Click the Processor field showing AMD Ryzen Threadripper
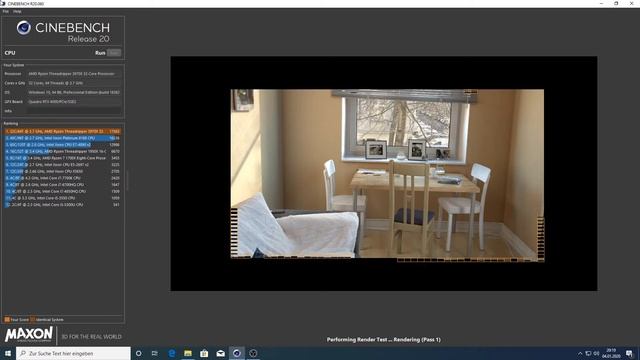The image size is (640, 360). (x=74, y=74)
